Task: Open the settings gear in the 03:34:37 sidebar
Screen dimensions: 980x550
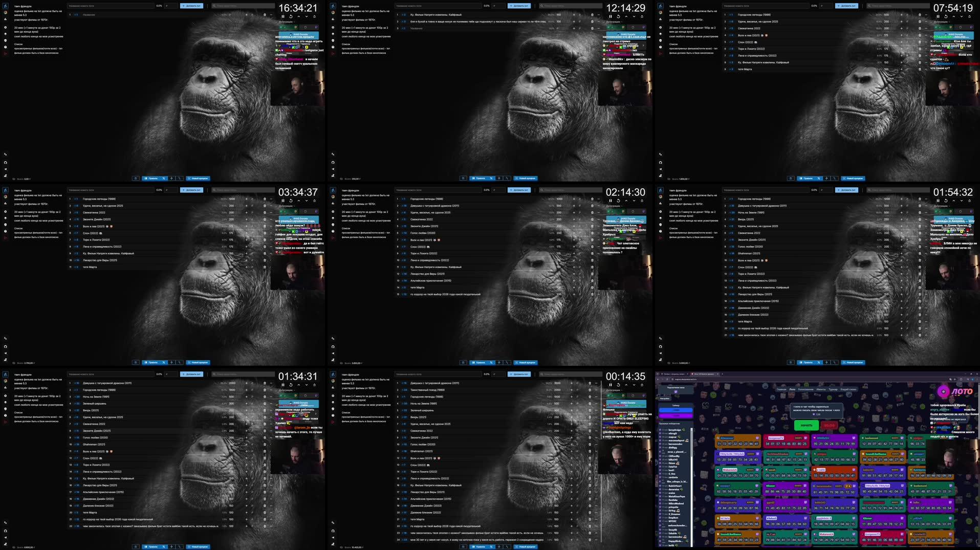Action: pyautogui.click(x=5, y=211)
